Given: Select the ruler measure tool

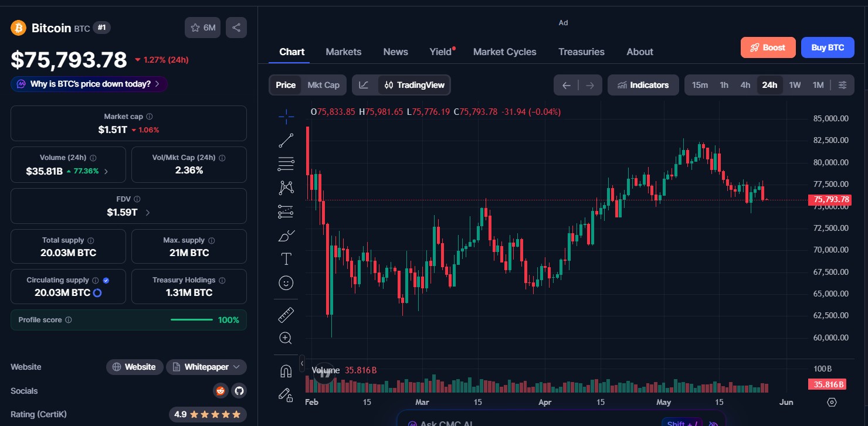Looking at the screenshot, I should (x=286, y=315).
